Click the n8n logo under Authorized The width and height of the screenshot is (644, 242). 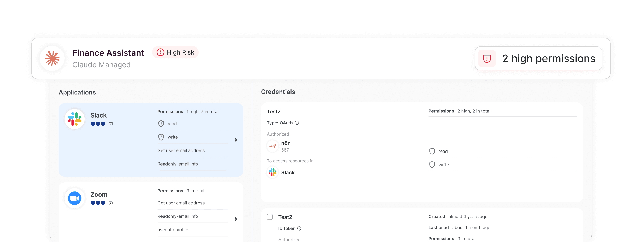pos(273,146)
